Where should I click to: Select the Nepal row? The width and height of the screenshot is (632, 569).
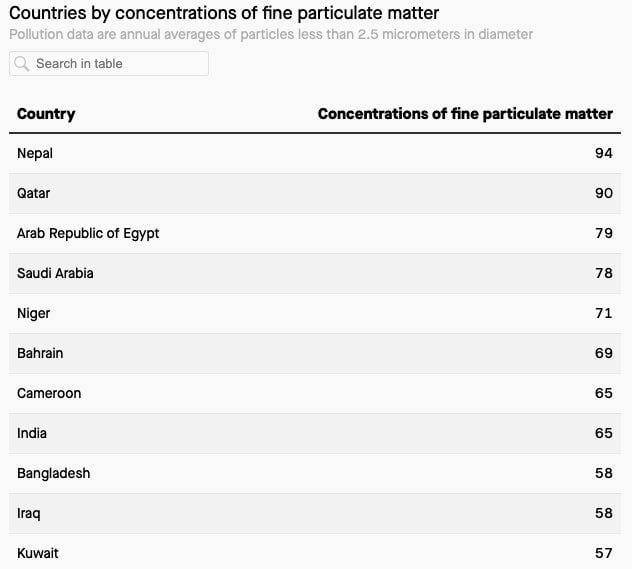tap(315, 154)
